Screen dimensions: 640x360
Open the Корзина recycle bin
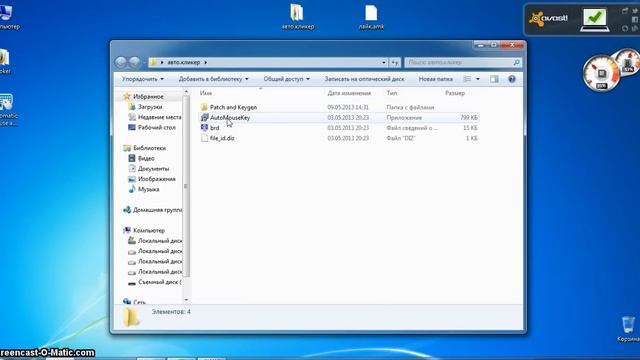629,329
